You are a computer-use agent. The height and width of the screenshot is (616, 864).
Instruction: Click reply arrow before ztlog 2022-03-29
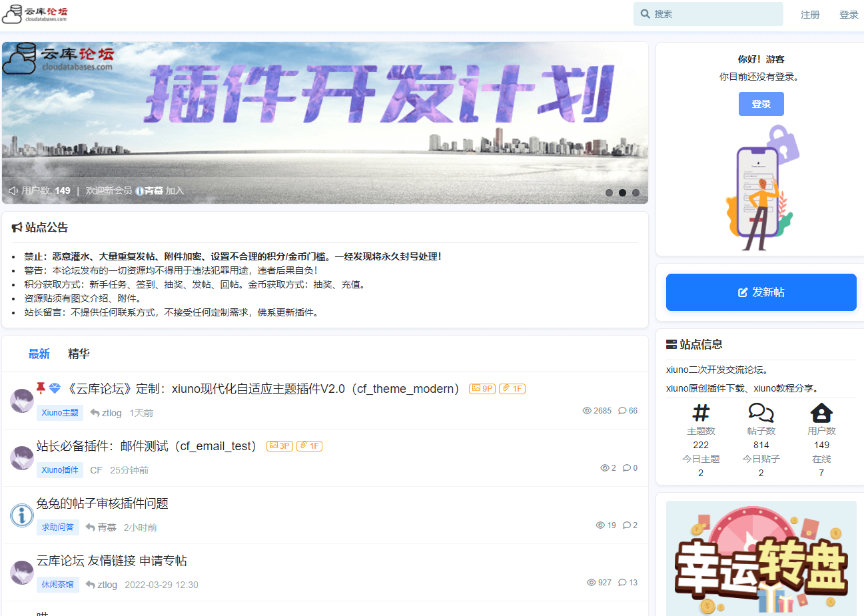pos(90,585)
